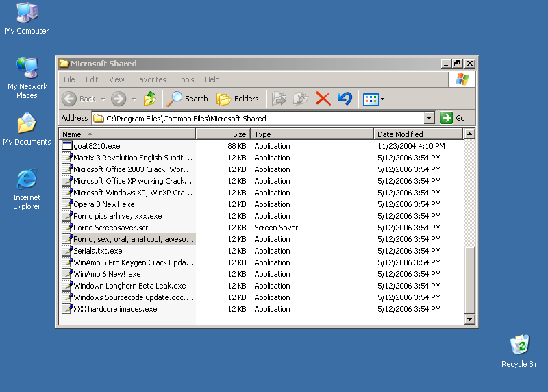This screenshot has height=392, width=548.
Task: Click the Views toolbar icon
Action: pyautogui.click(x=371, y=99)
